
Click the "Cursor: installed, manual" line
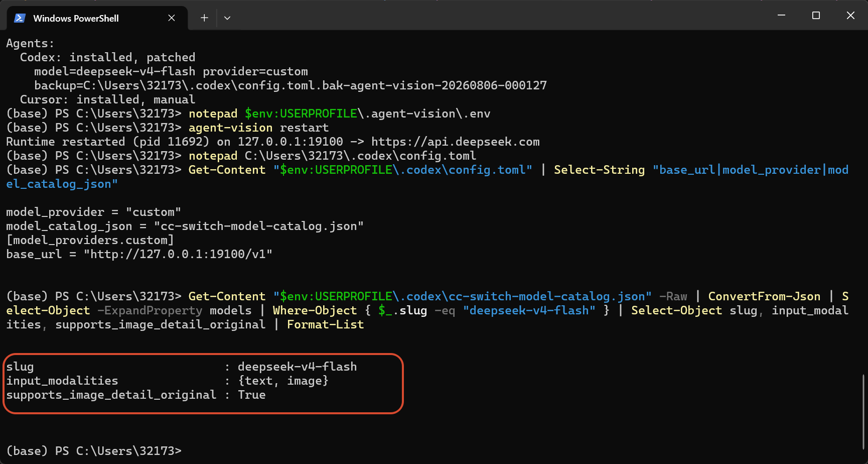point(107,99)
